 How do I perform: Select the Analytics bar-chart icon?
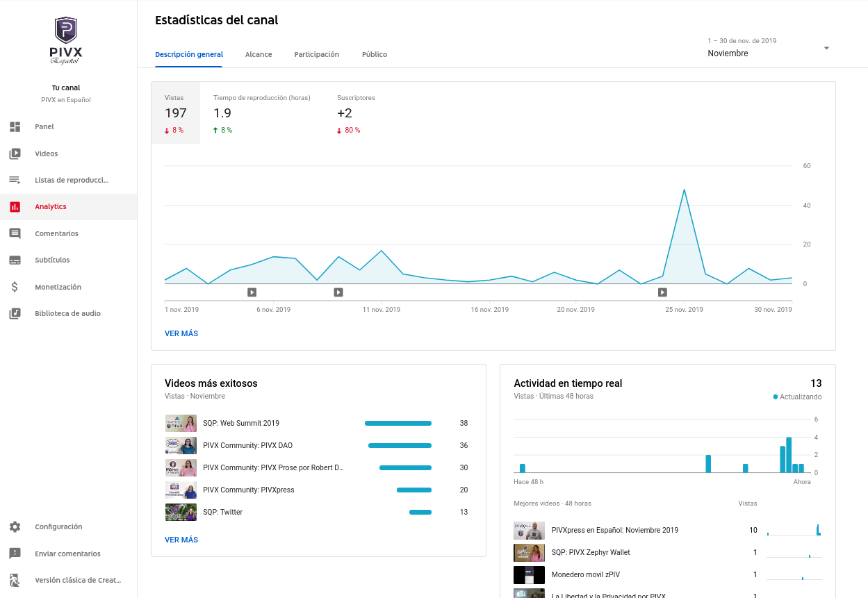(x=15, y=207)
